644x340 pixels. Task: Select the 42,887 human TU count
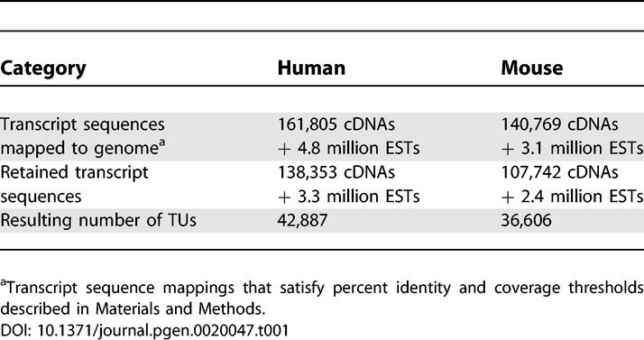coord(302,221)
